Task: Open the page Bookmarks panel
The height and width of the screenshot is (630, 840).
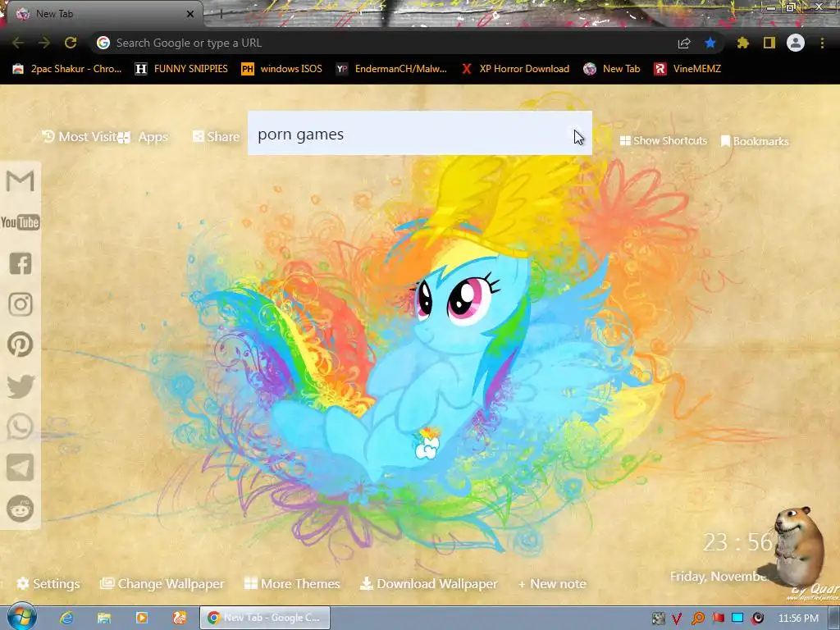Action: tap(755, 141)
